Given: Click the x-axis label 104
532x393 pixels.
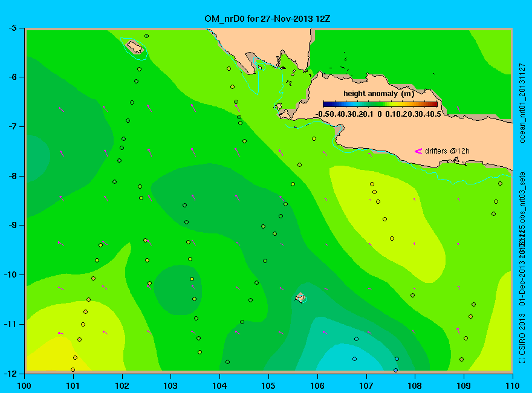Looking at the screenshot, I should point(219,386).
